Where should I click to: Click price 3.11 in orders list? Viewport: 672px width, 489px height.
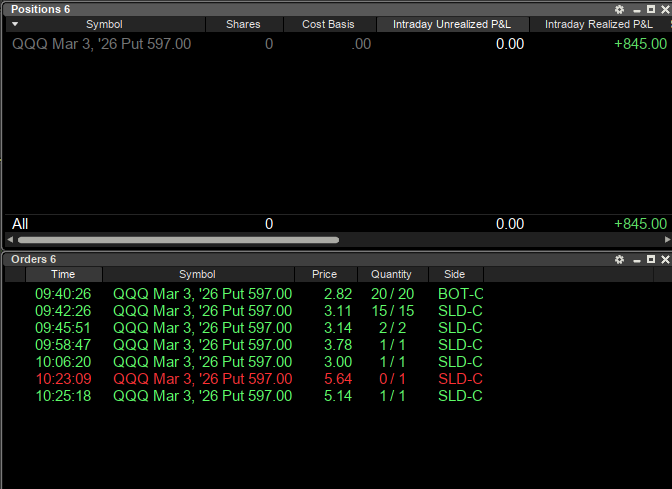[x=338, y=311]
